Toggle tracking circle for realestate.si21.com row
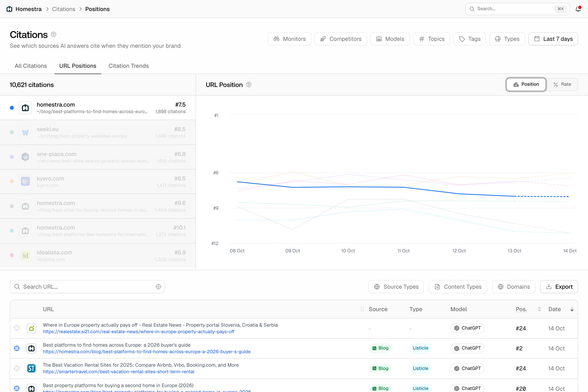 (x=17, y=328)
